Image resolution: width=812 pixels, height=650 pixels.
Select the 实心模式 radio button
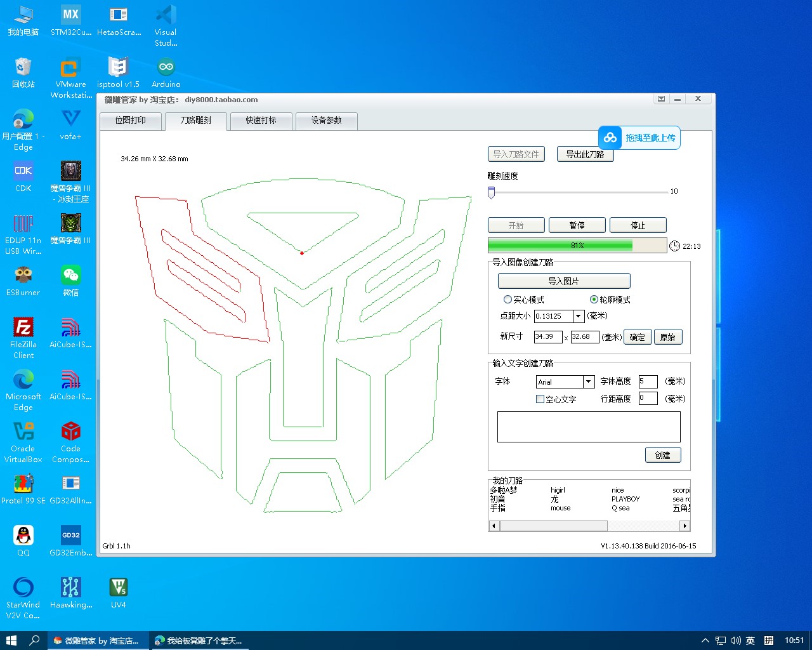coord(507,300)
